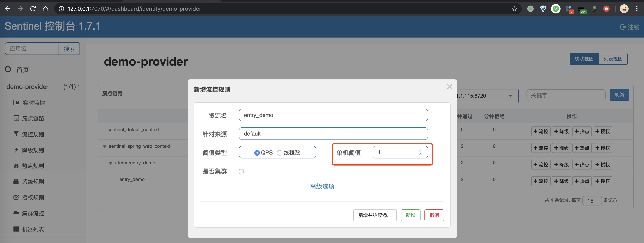Select 簇点链路 from the sidebar
The height and width of the screenshot is (243, 644).
pyautogui.click(x=34, y=118)
